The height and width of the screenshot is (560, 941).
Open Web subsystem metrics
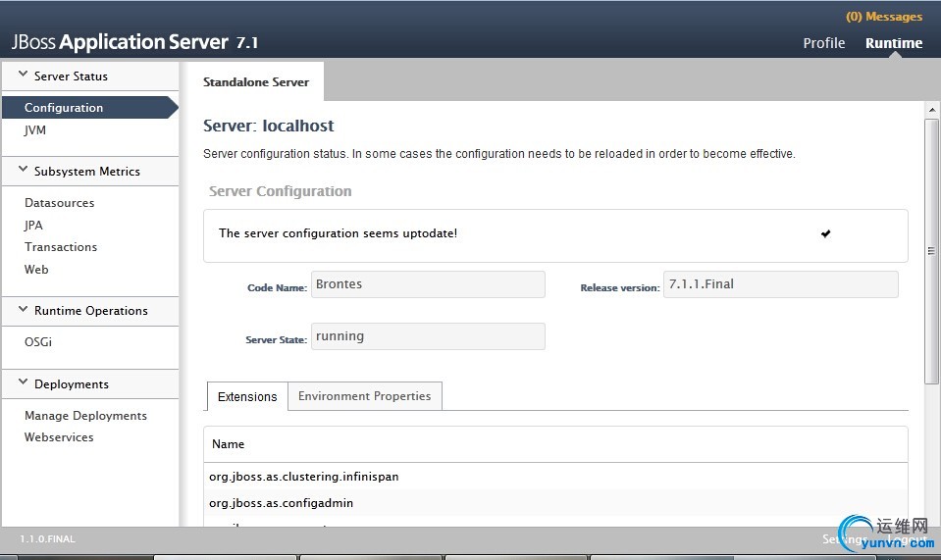(36, 269)
